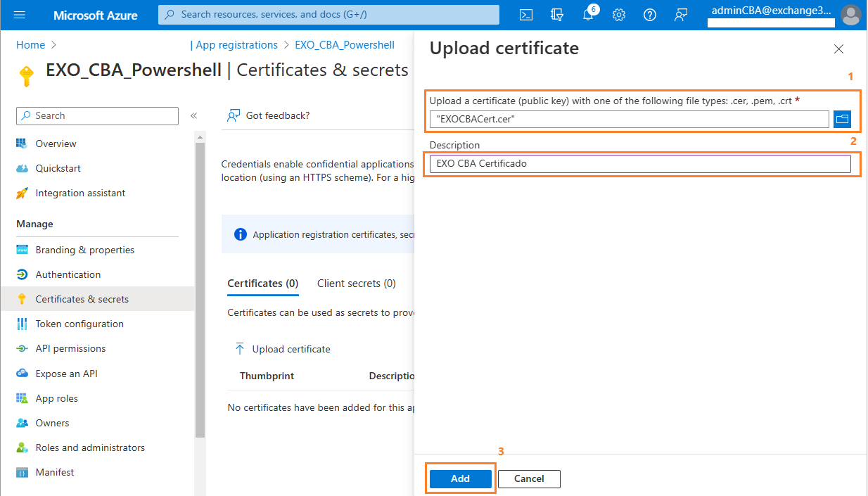The image size is (868, 496).
Task: Click the certificate file name field
Action: tap(630, 119)
